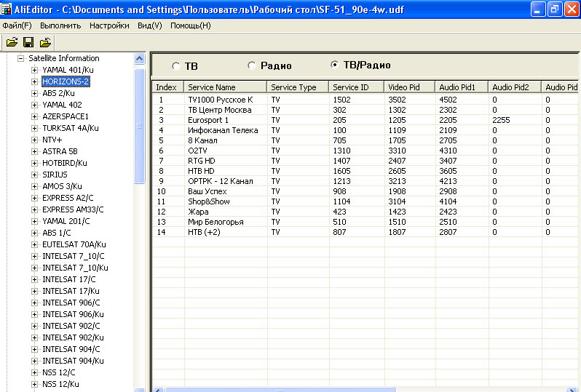Click the tree panel scroll-up arrow
Screen dimensions: 581x392
(x=140, y=58)
